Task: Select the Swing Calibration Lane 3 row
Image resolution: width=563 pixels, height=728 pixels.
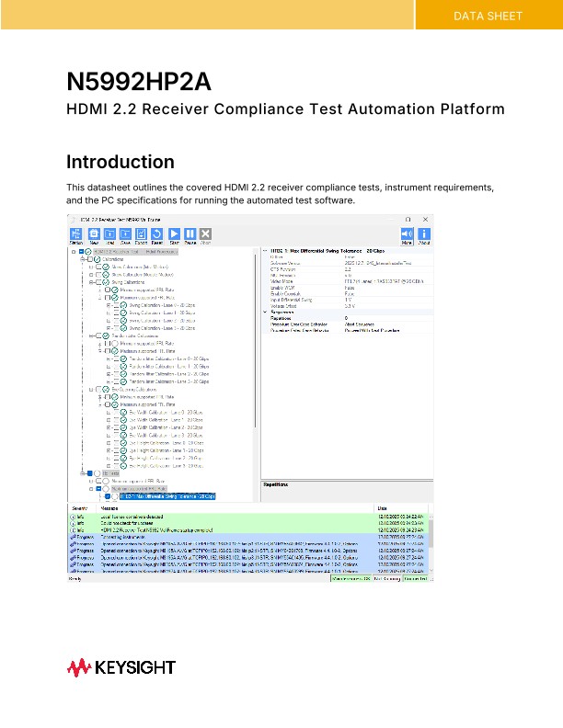Action: (x=162, y=328)
